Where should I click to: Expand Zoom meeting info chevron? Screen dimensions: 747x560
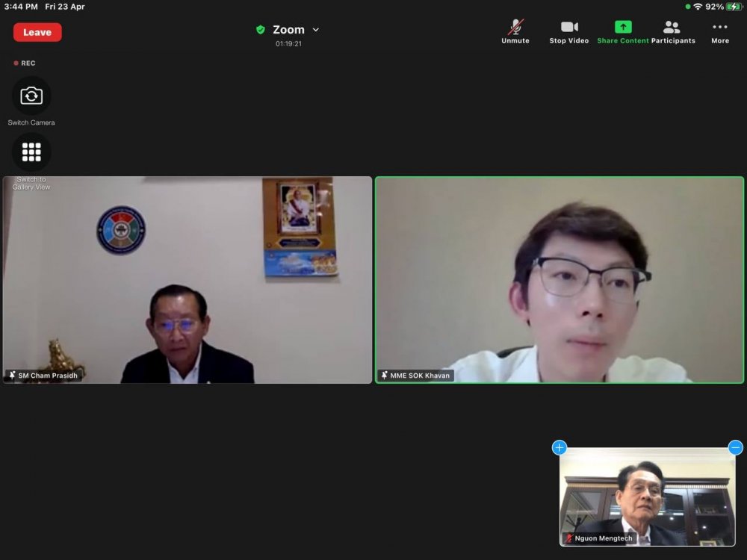click(316, 30)
